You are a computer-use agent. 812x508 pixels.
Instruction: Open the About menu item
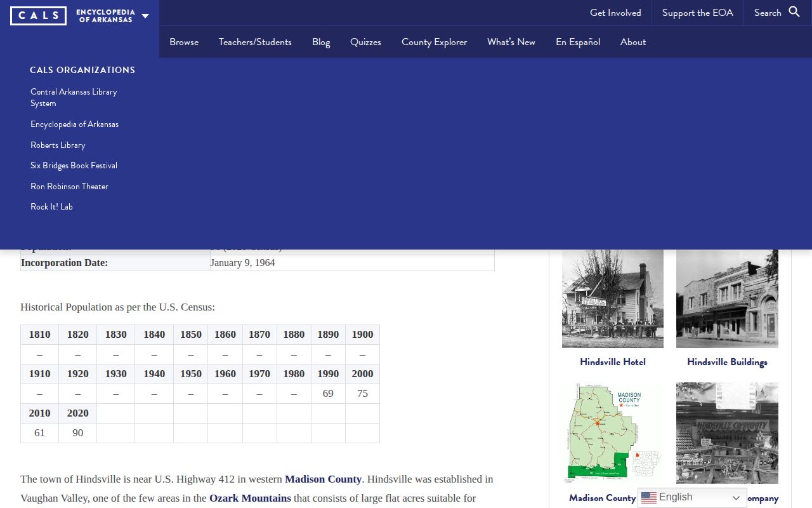click(x=633, y=42)
